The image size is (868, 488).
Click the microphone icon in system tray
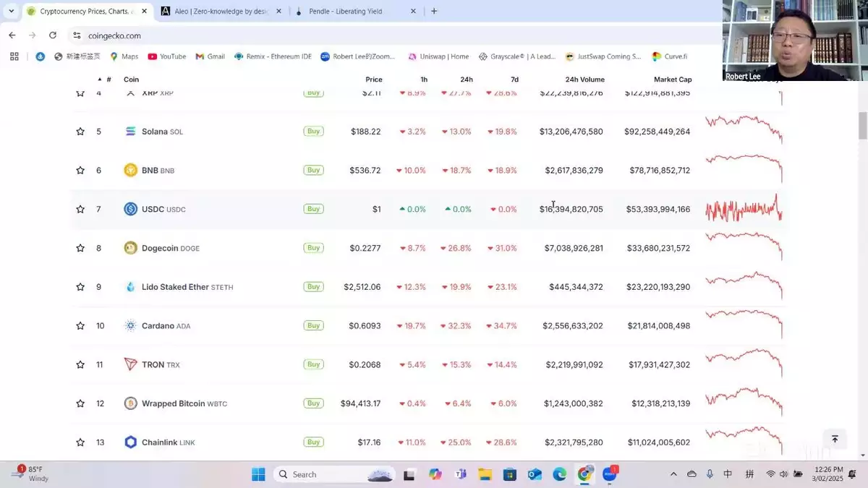710,474
